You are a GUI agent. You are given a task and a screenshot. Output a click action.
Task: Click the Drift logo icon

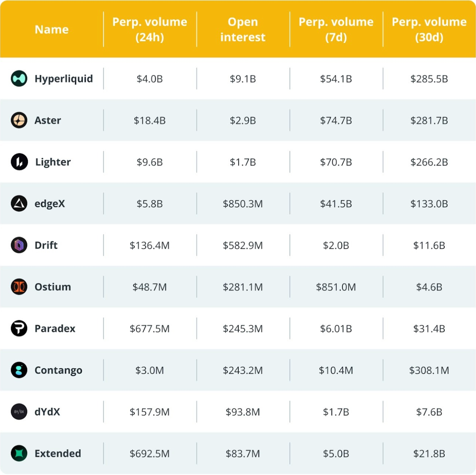pyautogui.click(x=19, y=245)
